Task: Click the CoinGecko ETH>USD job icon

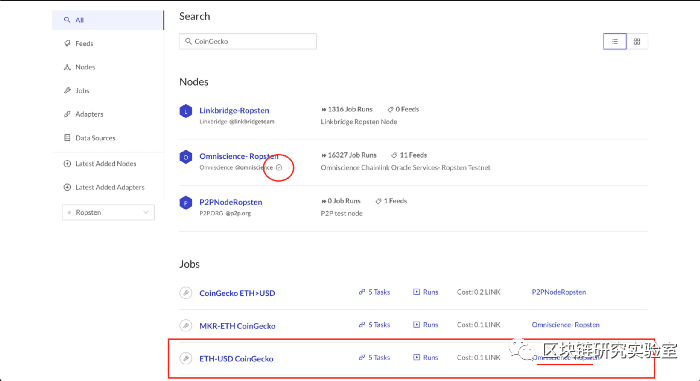Action: click(x=186, y=293)
